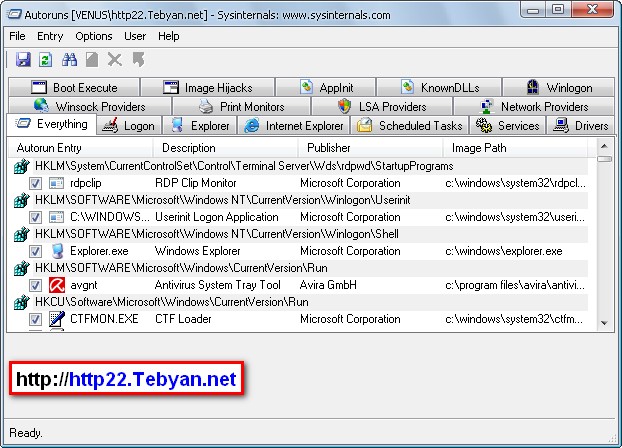Click registry icon of Terminal Server StartupPrograms key
622x448 pixels.
[x=21, y=166]
